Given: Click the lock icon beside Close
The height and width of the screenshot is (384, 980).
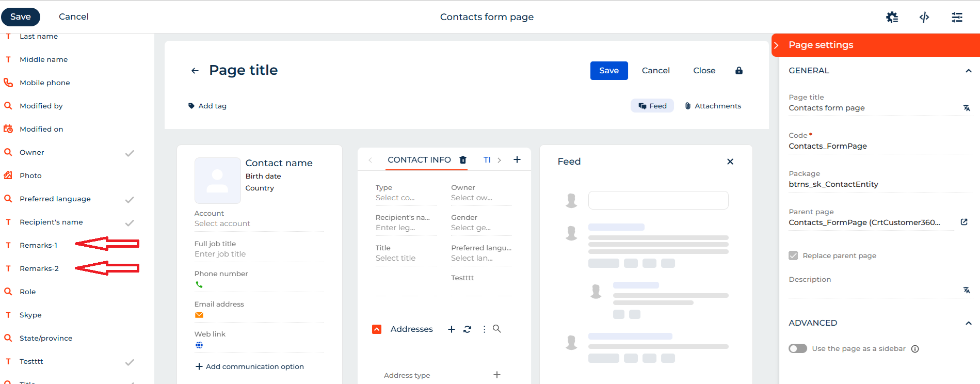Looking at the screenshot, I should pos(739,71).
